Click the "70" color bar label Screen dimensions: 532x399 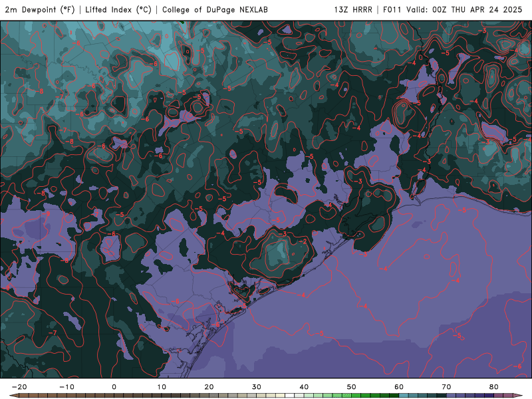coord(446,387)
